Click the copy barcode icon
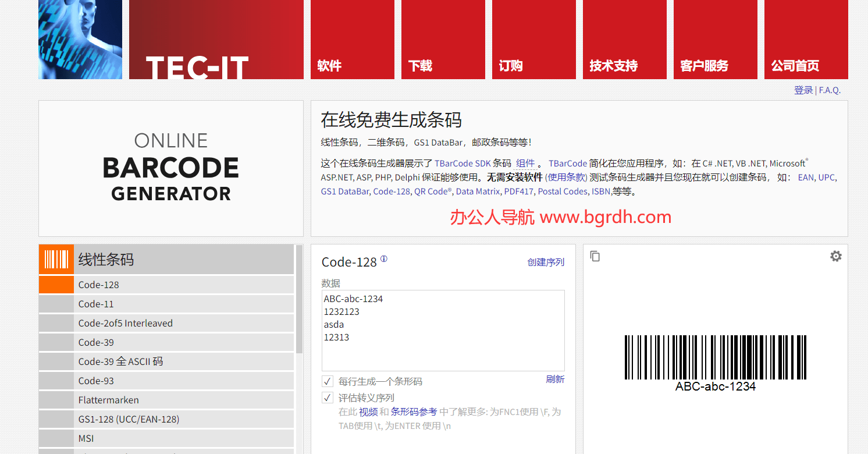 click(595, 256)
